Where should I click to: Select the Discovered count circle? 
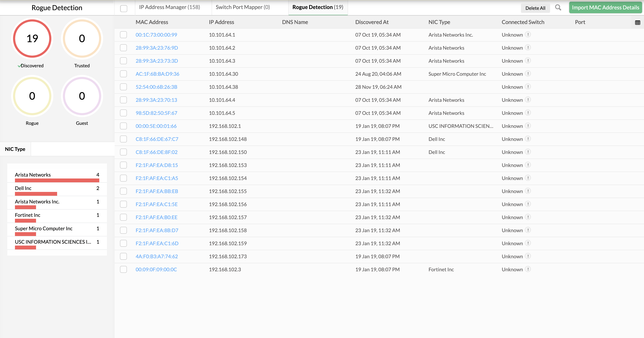click(x=32, y=39)
